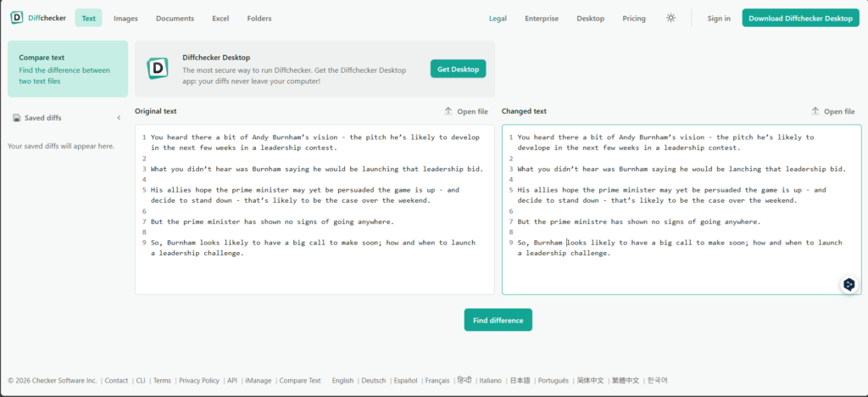Viewport: 868px width, 397px height.
Task: Click the 'Your saved diffs will appear here.' text
Action: click(61, 146)
